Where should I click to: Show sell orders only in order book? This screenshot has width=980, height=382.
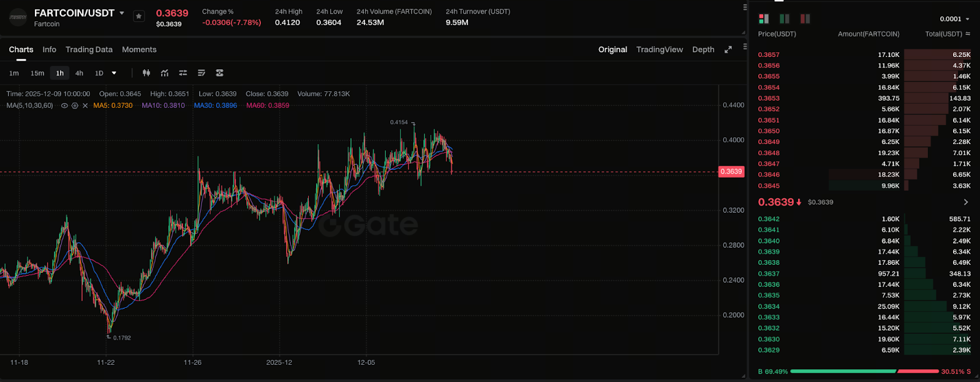[x=805, y=19]
